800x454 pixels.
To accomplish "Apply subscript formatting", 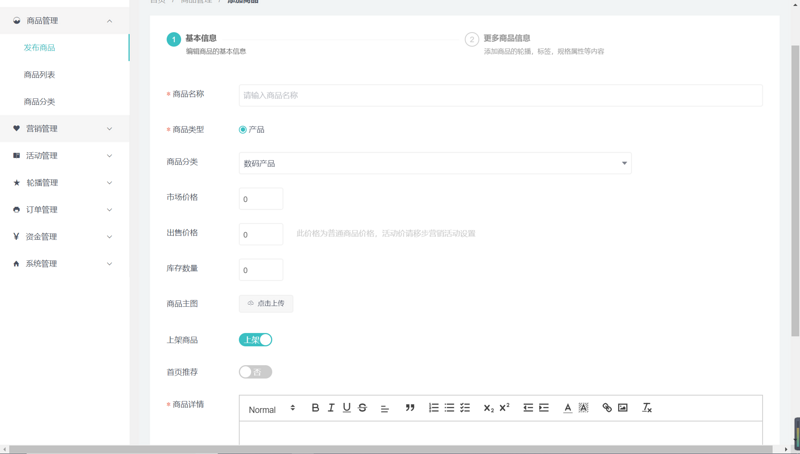I will point(489,408).
